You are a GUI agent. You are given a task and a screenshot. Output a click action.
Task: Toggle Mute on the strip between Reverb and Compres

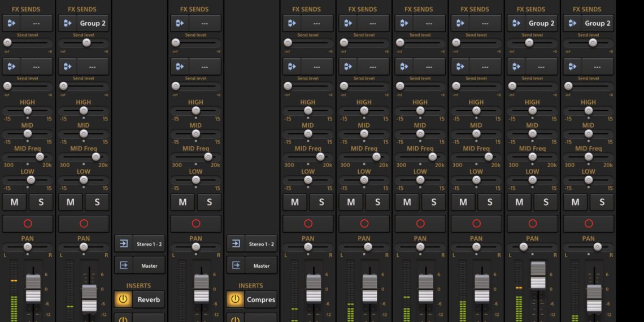click(x=182, y=202)
